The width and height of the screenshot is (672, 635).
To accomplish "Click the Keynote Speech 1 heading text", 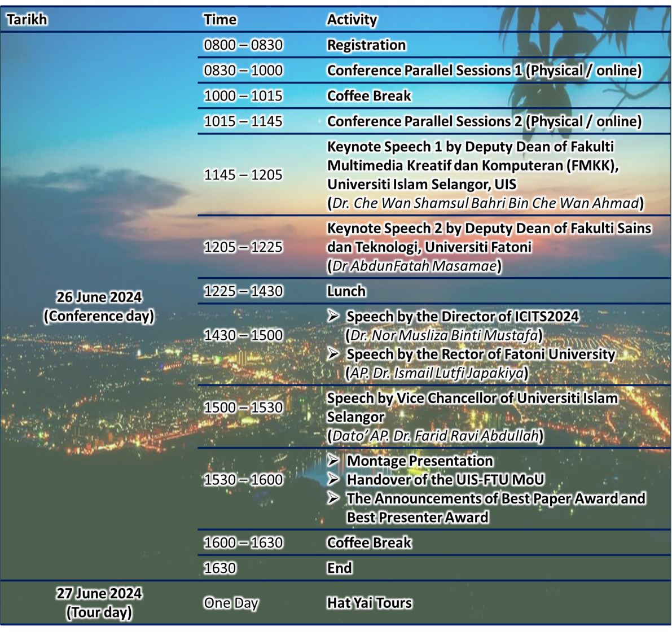I will coord(470,147).
